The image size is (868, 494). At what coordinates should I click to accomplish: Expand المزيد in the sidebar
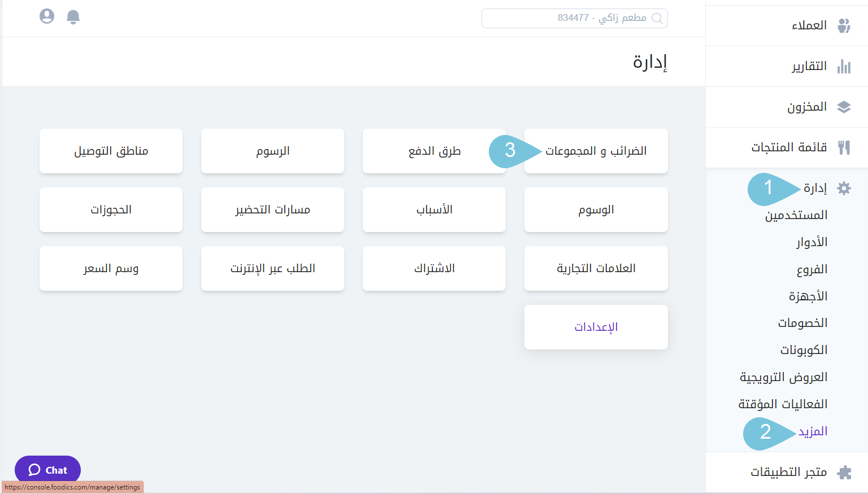tap(814, 431)
